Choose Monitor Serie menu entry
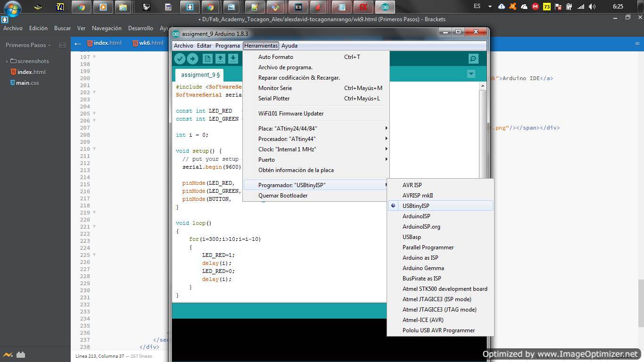 316,88
